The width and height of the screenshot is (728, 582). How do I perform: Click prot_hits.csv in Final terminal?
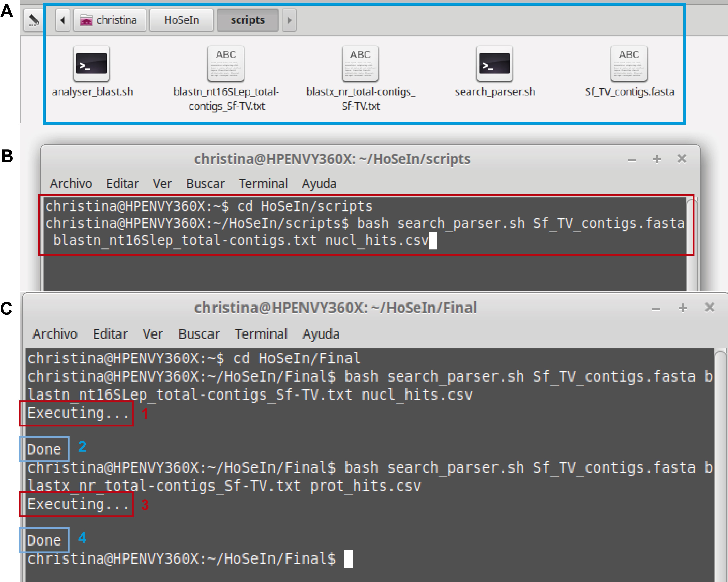(x=365, y=486)
